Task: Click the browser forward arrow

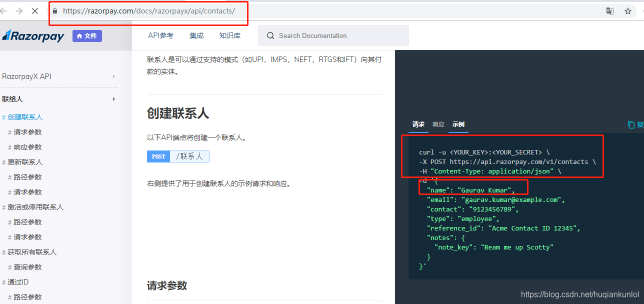Action: pos(19,10)
